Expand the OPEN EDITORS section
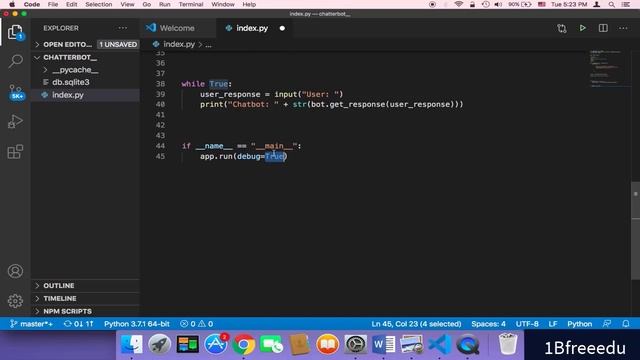The height and width of the screenshot is (360, 640). (67, 44)
